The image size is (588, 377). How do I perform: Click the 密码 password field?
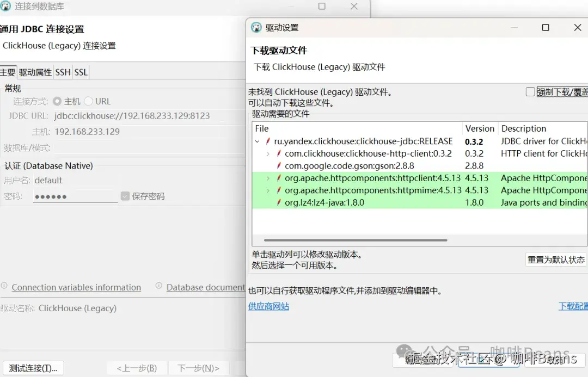75,196
